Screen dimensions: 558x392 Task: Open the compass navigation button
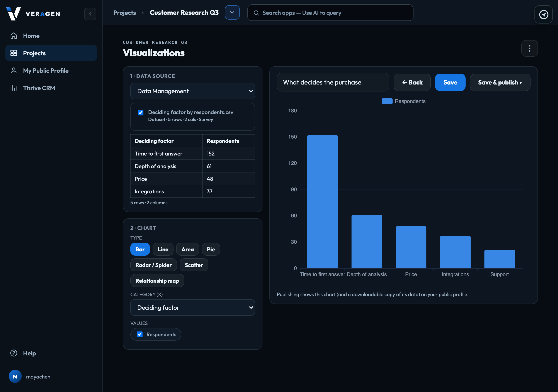tap(543, 14)
